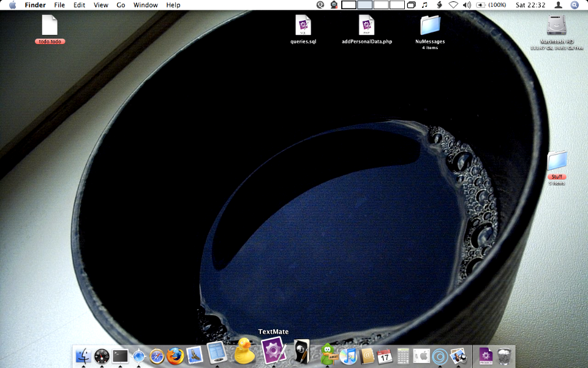Viewport: 588px width, 368px height.
Task: Select the NuMessages folder on desktop
Action: tap(430, 26)
